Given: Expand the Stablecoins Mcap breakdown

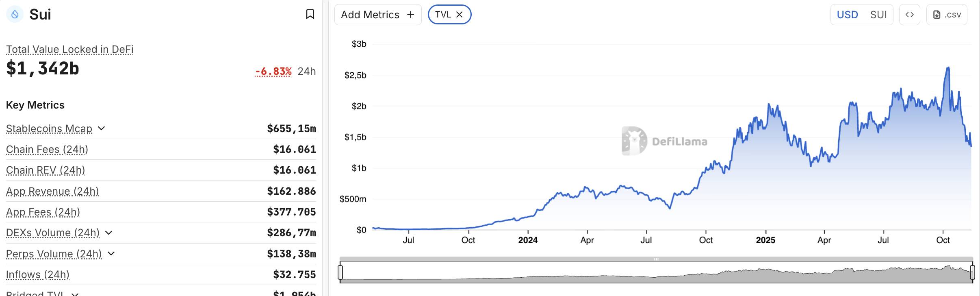Looking at the screenshot, I should (x=102, y=128).
